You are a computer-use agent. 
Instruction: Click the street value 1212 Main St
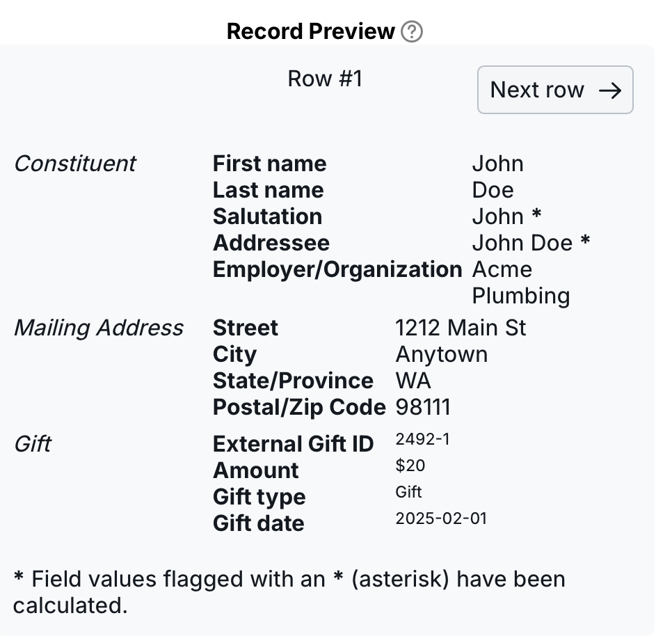tap(461, 328)
